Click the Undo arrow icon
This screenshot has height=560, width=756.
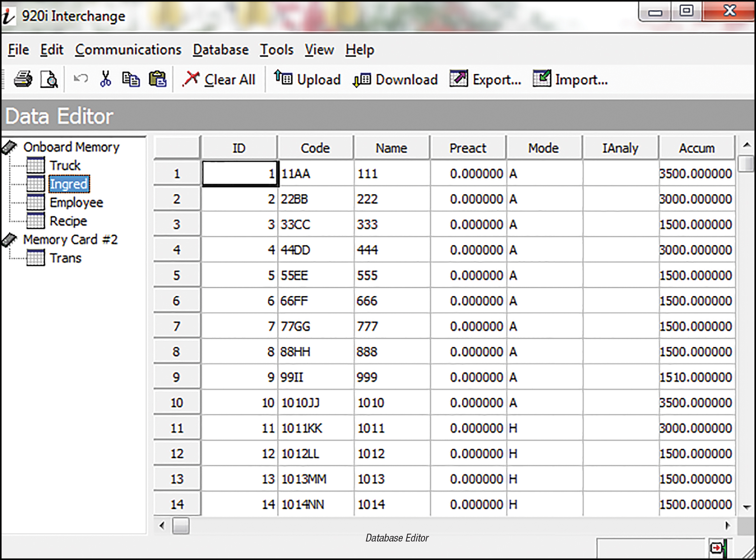[x=80, y=79]
